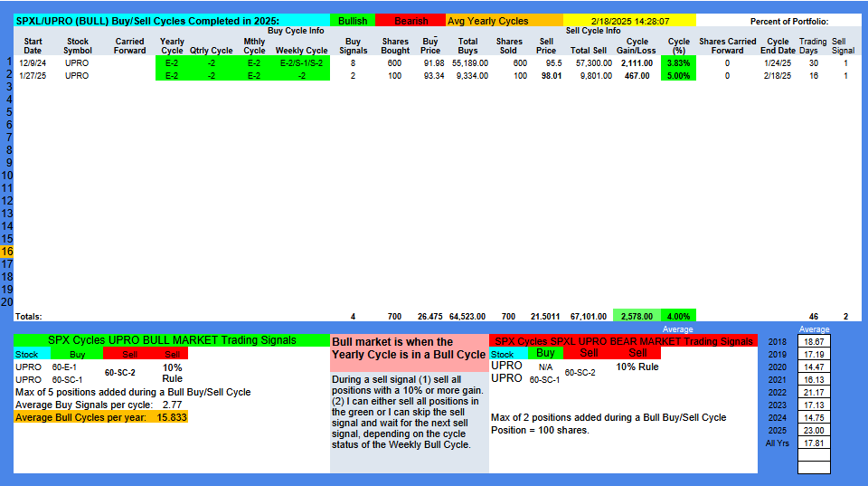The height and width of the screenshot is (486, 868).
Task: Click the 10% Rule cell in bear table
Action: pos(637,367)
